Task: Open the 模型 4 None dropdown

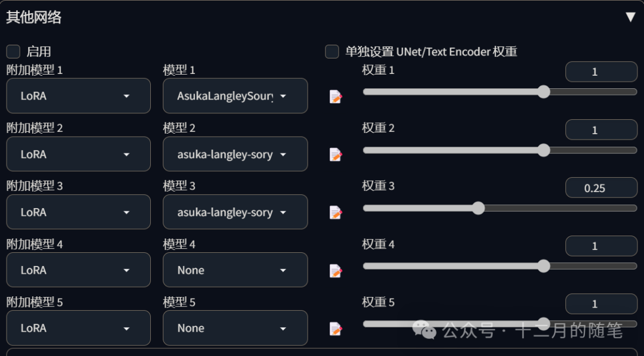Action: (x=235, y=270)
